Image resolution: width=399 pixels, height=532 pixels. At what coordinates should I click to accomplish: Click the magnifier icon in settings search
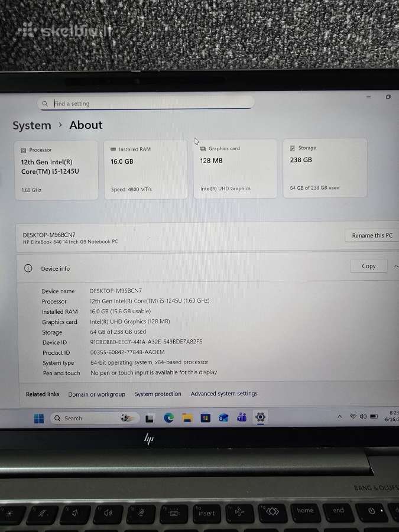[45, 103]
